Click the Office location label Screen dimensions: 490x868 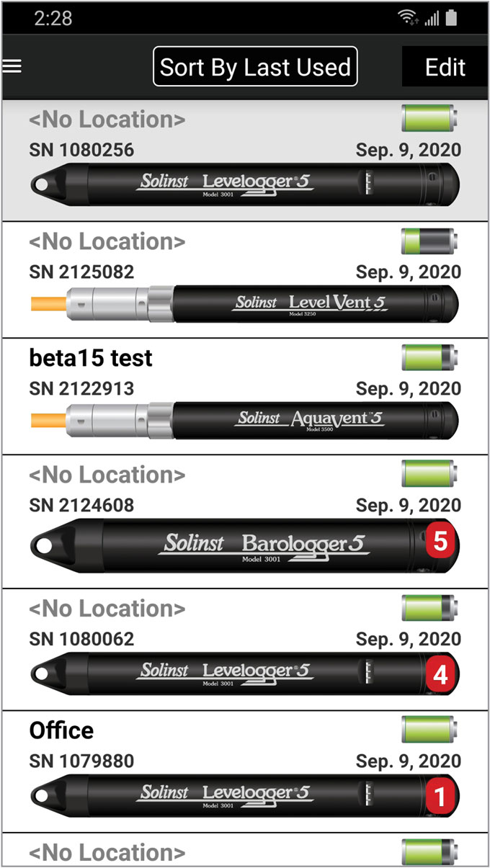click(x=61, y=730)
